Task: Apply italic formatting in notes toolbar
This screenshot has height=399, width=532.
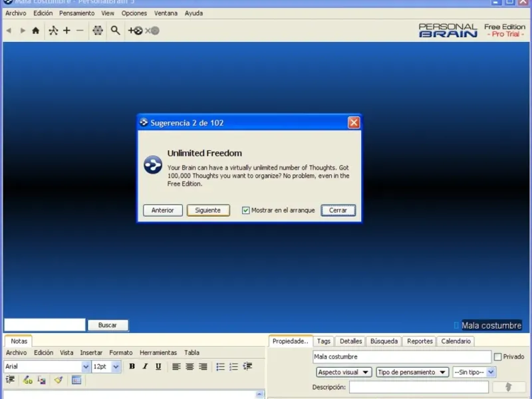Action: point(145,366)
